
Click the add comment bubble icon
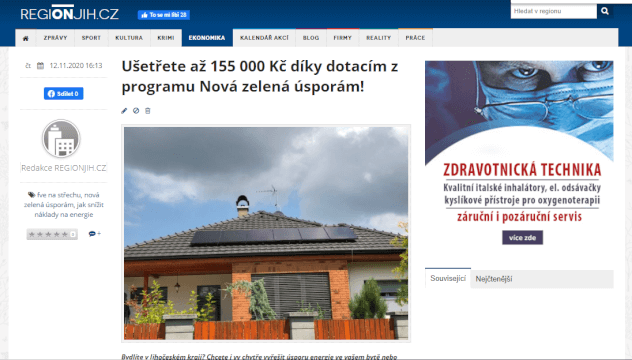coord(94,234)
